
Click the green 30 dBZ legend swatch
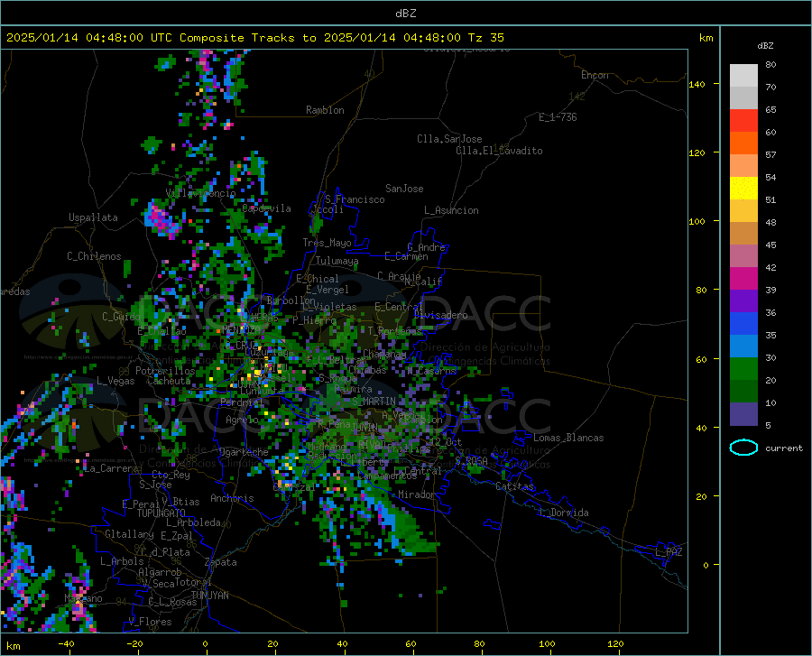coord(743,368)
